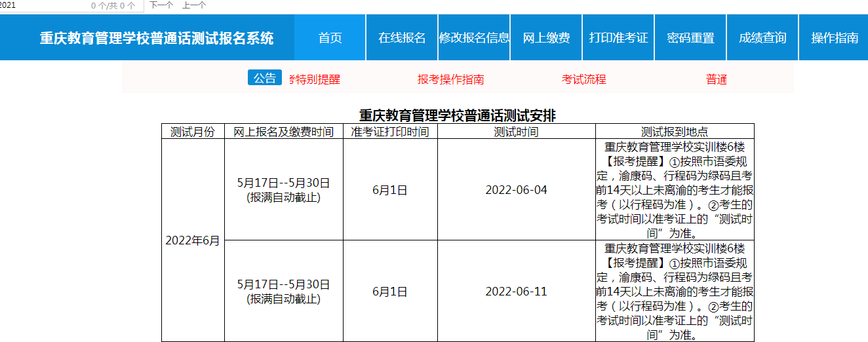
Task: Open the 报考操作指南 red link
Action: click(x=451, y=79)
